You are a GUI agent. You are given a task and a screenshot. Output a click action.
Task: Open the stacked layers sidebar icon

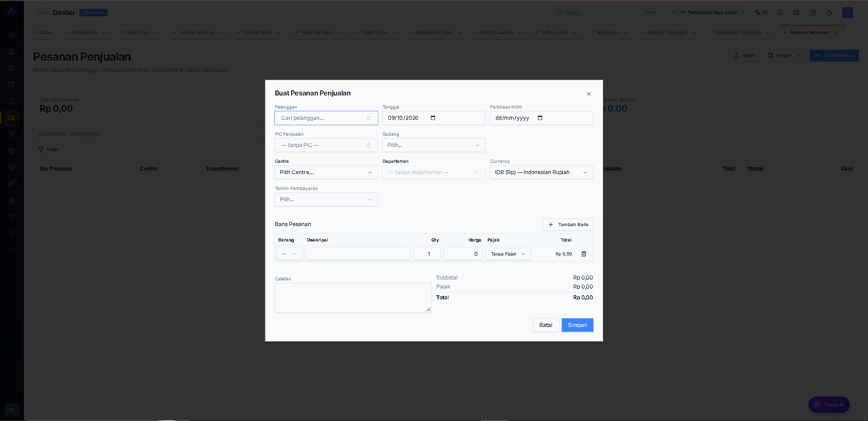(12, 167)
